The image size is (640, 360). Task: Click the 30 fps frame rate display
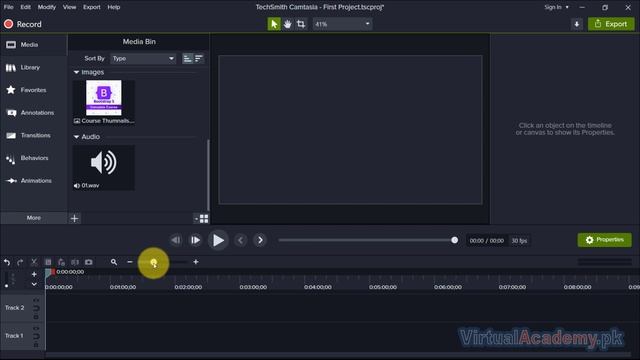[x=519, y=241]
